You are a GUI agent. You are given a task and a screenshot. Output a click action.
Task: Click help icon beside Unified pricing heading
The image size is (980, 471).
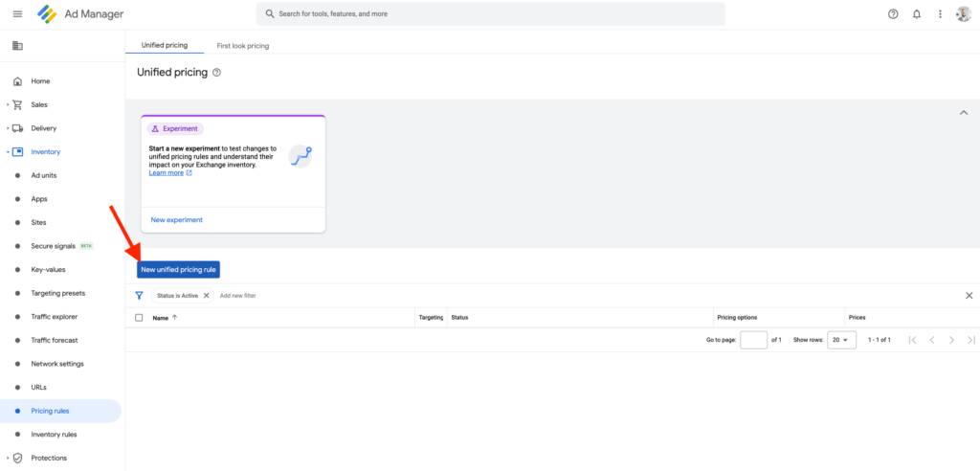tap(217, 73)
